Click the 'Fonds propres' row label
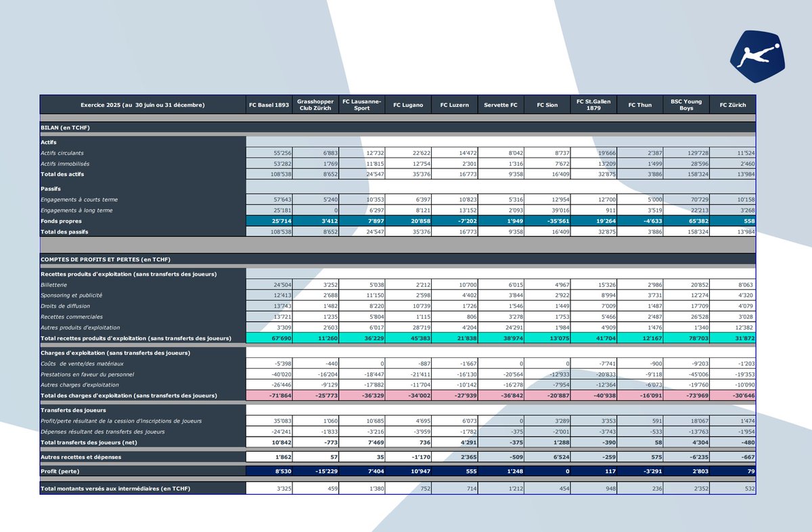 [x=60, y=221]
